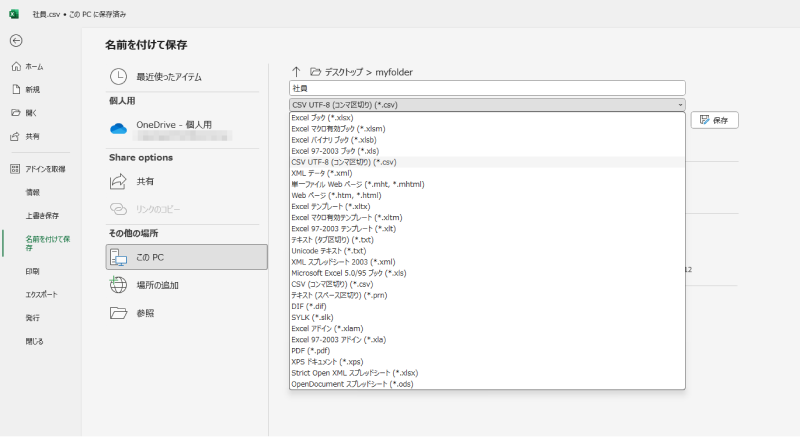
Task: Select この PC location
Action: pyautogui.click(x=186, y=257)
